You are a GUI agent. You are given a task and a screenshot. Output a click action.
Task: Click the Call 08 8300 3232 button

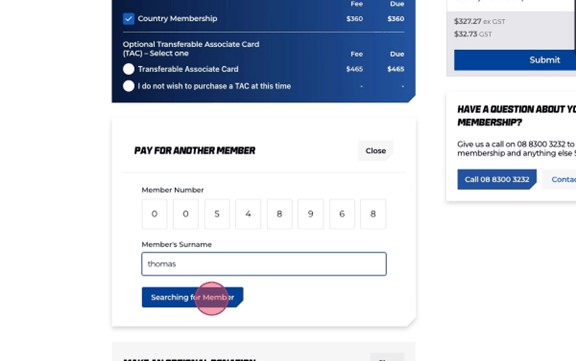pos(497,179)
